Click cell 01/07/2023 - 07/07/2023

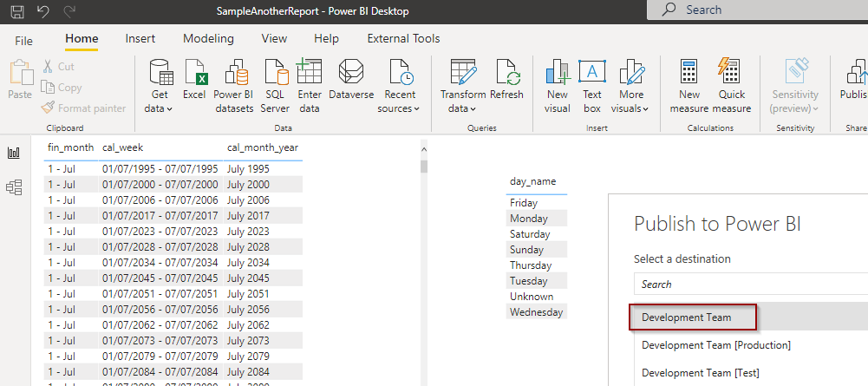tap(160, 231)
